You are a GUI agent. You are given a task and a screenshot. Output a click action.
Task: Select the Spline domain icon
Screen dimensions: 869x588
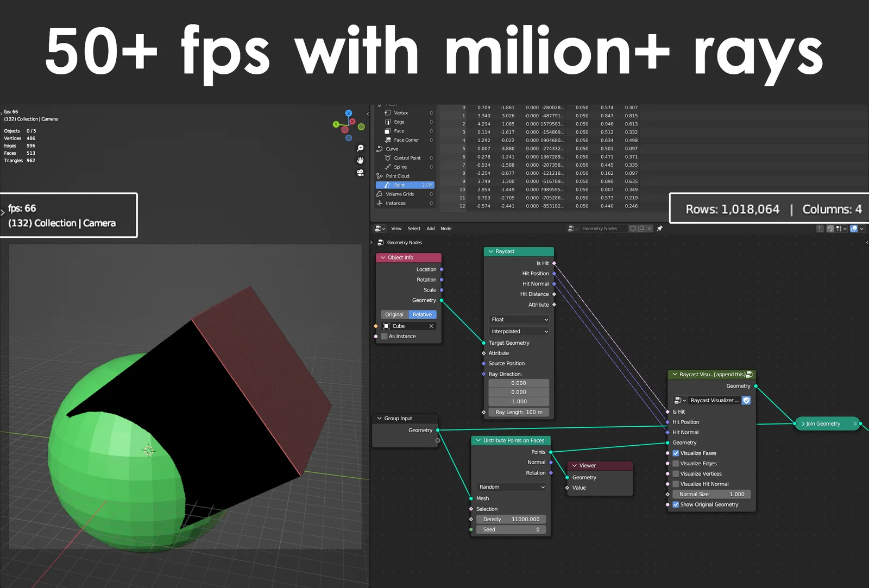(x=388, y=167)
